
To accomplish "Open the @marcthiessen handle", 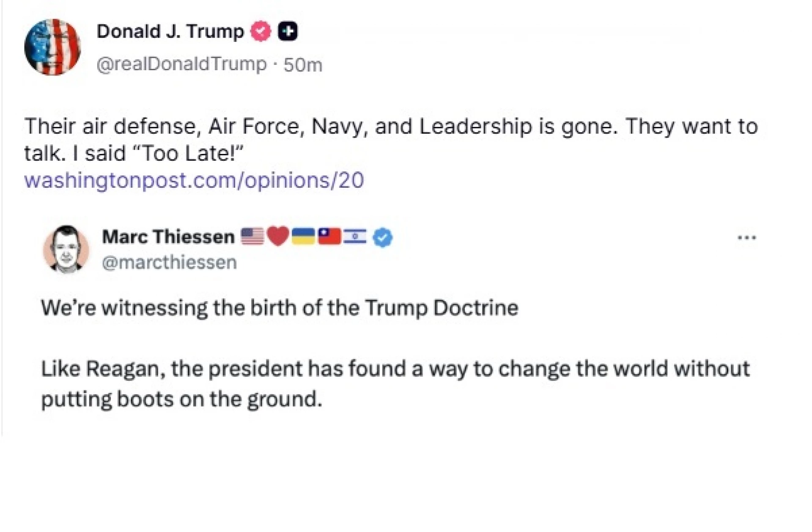I will click(169, 263).
